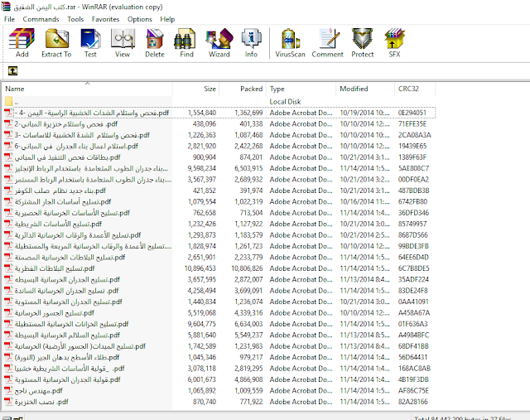Go up one level with the arrow icon
This screenshot has height=420, width=530.
12,70
